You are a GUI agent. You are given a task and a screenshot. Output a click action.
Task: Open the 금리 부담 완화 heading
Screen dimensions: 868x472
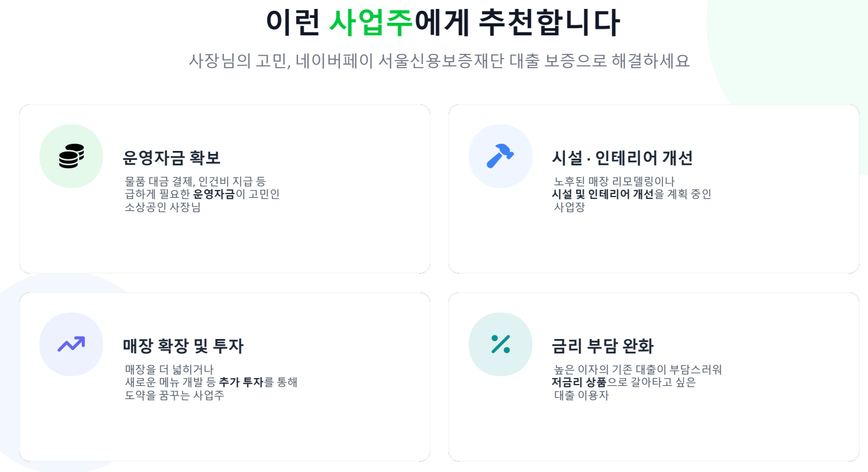(x=602, y=346)
